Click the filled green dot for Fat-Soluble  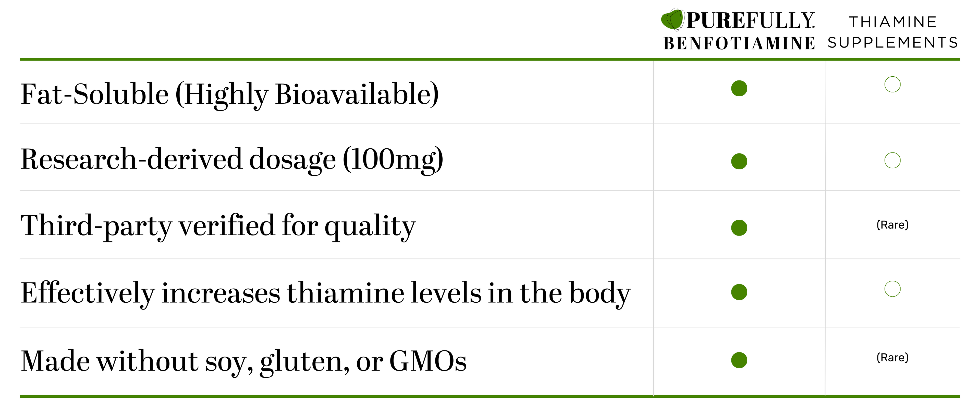[739, 88]
